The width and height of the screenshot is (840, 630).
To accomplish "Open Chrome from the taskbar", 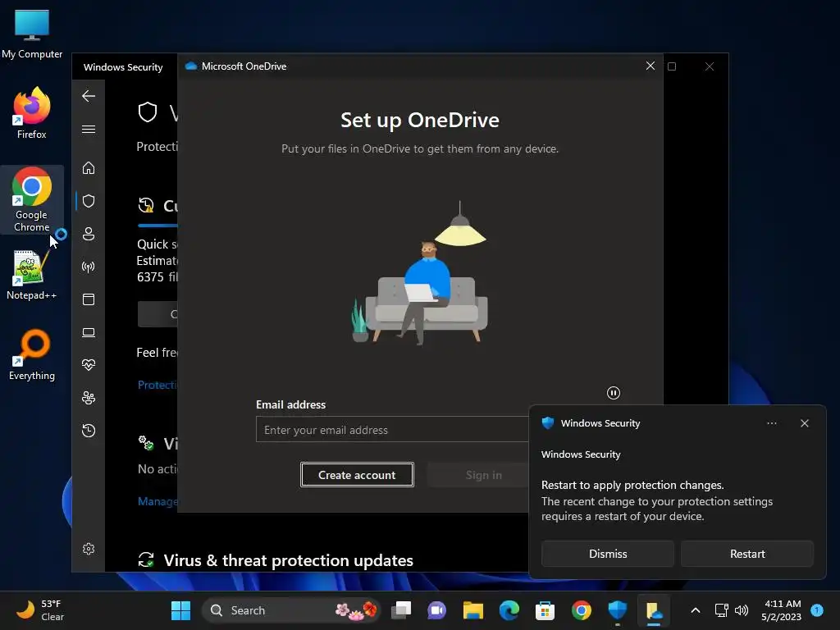I will 582,610.
